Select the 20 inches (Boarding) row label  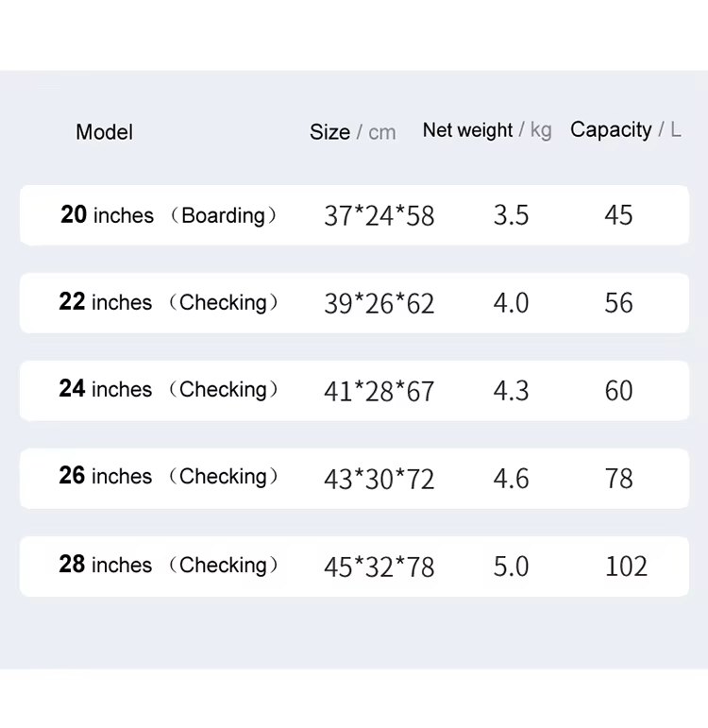pyautogui.click(x=169, y=215)
